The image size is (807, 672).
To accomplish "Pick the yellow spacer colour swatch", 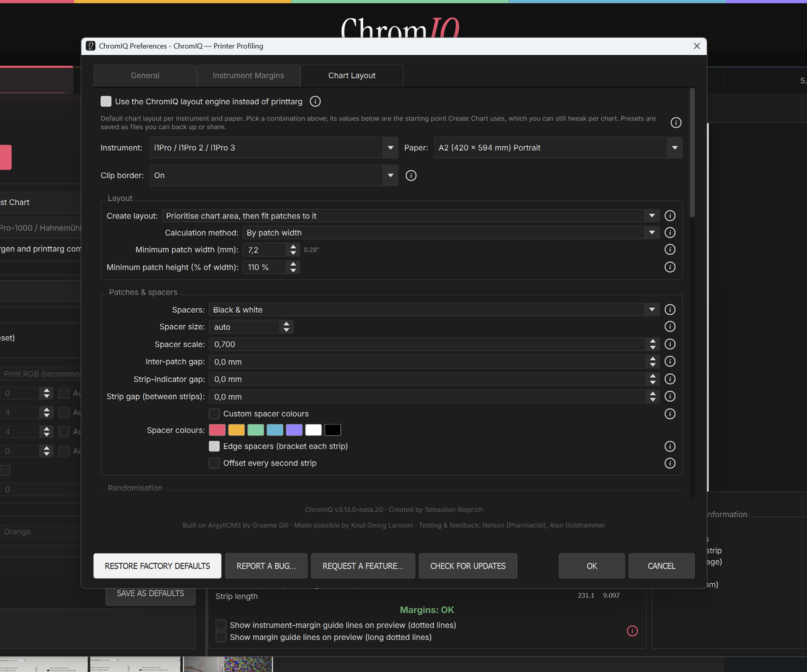I will 236,431.
